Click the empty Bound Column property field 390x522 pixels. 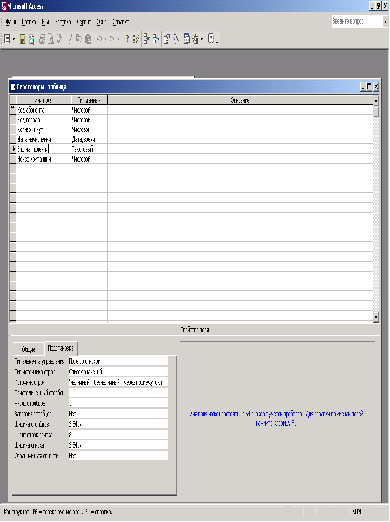click(x=118, y=393)
